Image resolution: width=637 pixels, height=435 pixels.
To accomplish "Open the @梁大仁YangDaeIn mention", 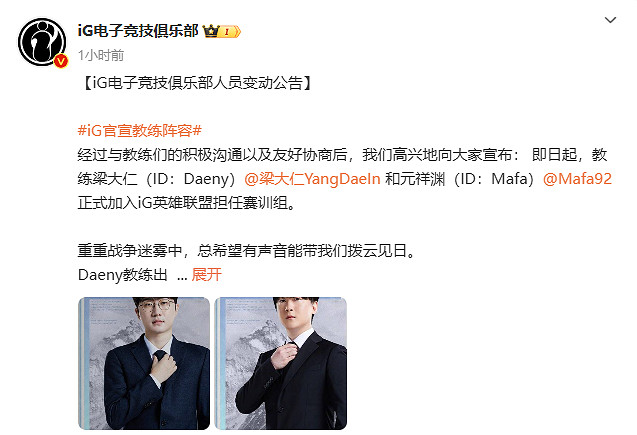I will (312, 179).
